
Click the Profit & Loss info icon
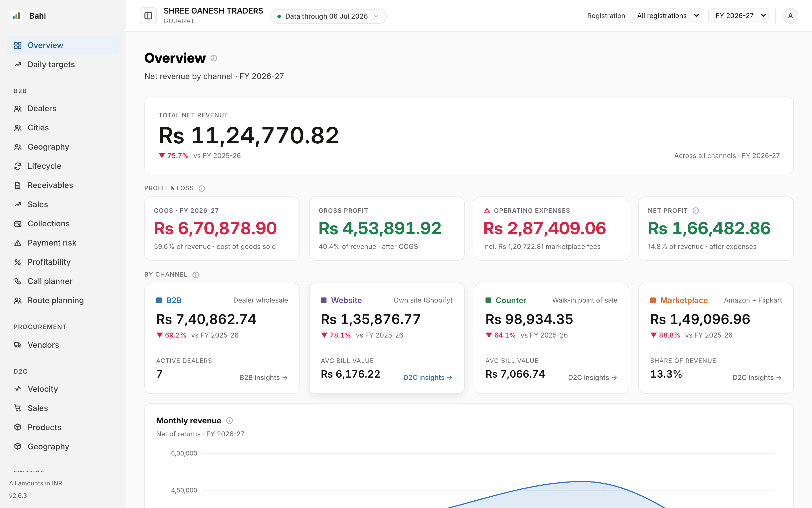coord(202,189)
